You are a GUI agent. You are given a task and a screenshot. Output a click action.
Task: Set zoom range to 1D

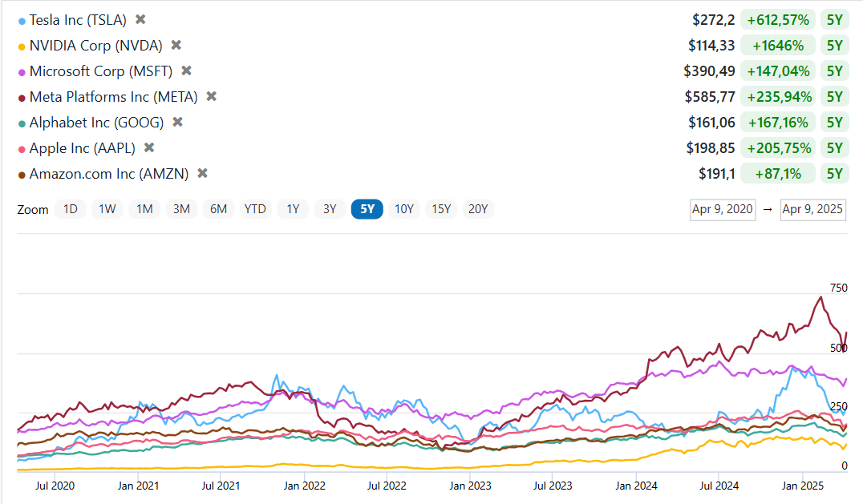tap(71, 209)
